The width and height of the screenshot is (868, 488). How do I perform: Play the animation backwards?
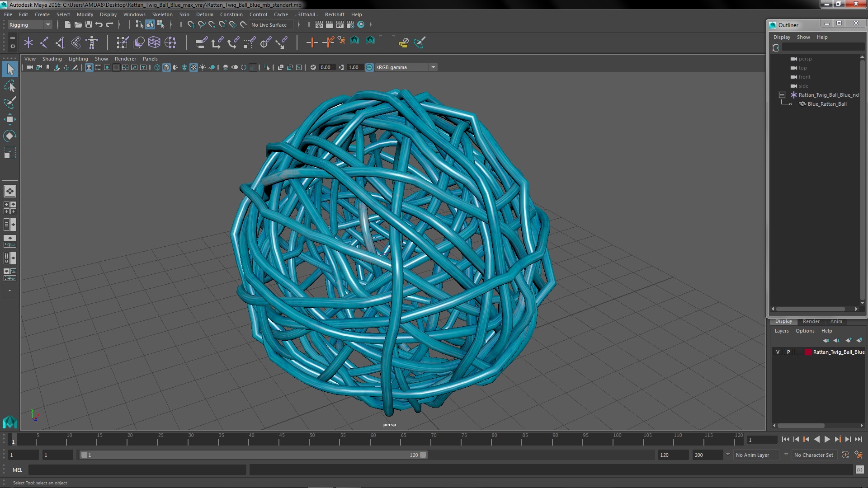tap(816, 439)
